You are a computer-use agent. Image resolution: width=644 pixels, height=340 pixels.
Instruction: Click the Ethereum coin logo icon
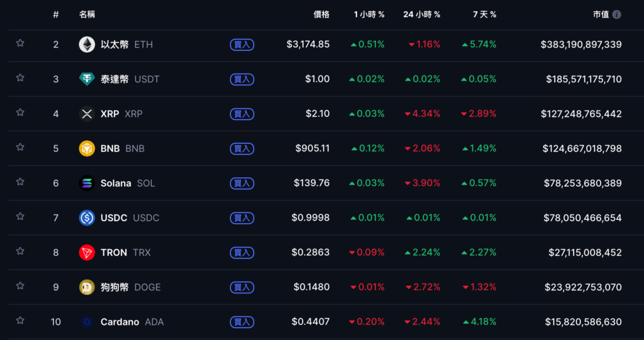[87, 45]
